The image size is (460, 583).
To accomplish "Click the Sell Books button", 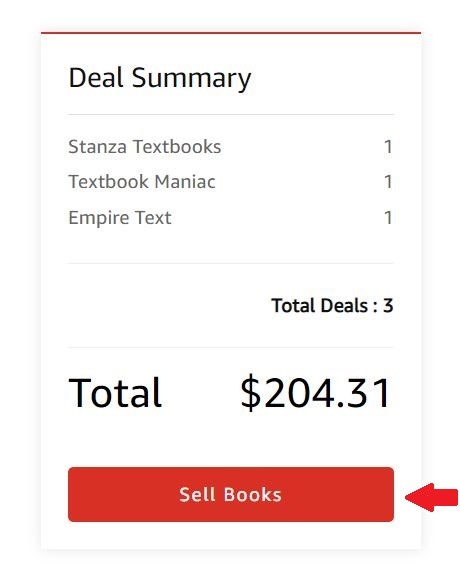I will click(x=231, y=494).
